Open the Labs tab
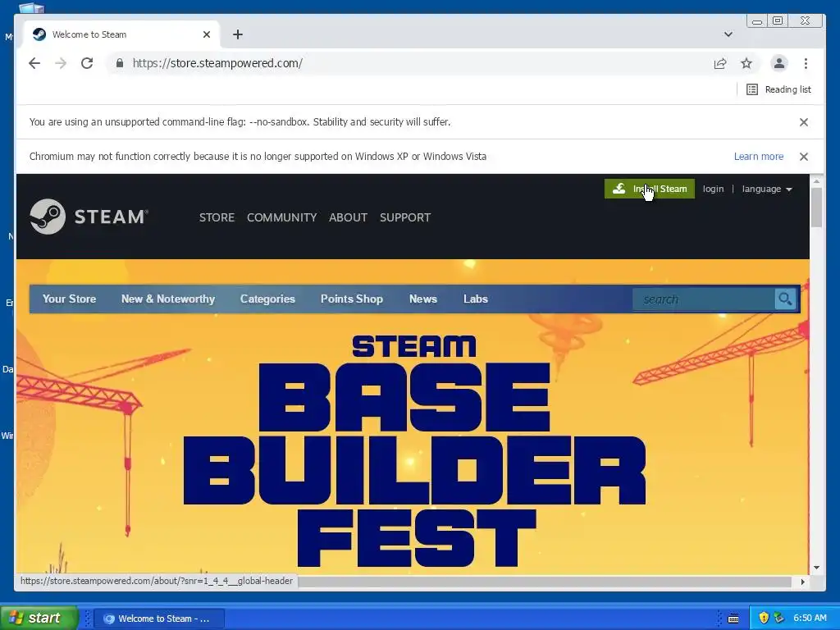Image resolution: width=840 pixels, height=630 pixels. tap(476, 299)
